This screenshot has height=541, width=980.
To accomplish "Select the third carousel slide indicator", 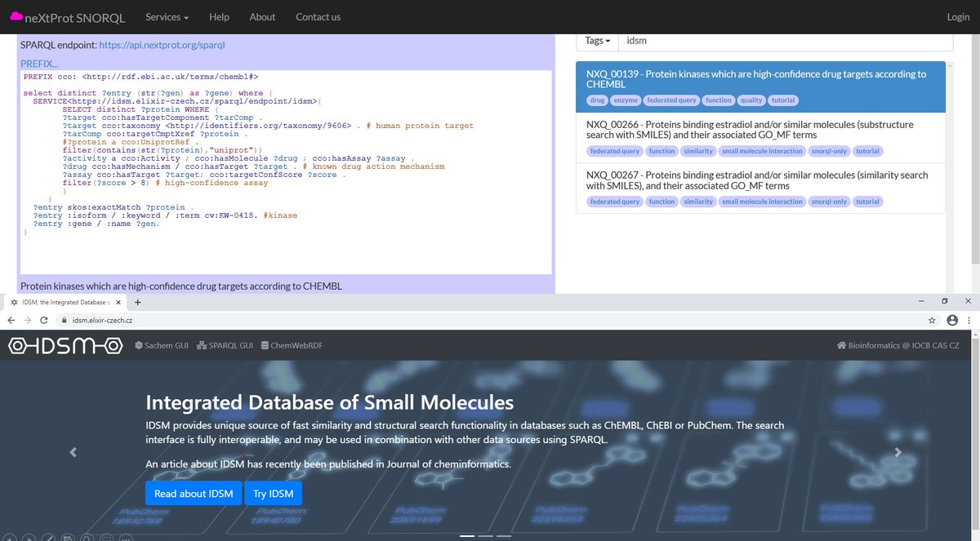I will (503, 536).
